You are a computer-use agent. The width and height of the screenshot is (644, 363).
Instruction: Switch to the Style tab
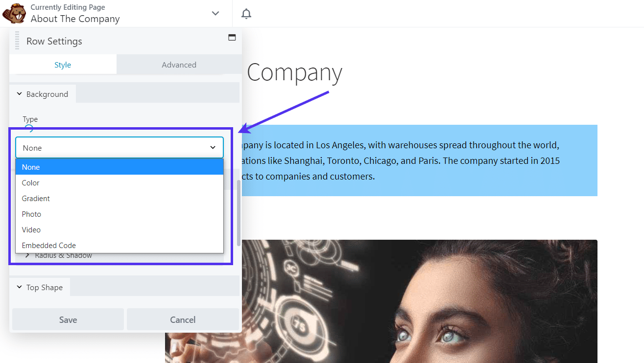(x=63, y=64)
